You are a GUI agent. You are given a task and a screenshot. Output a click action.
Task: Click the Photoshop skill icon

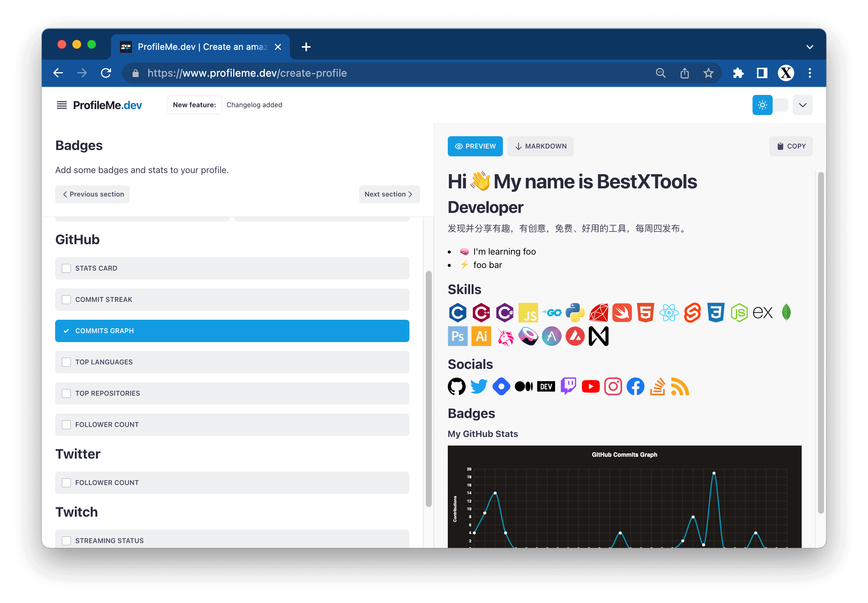click(457, 336)
